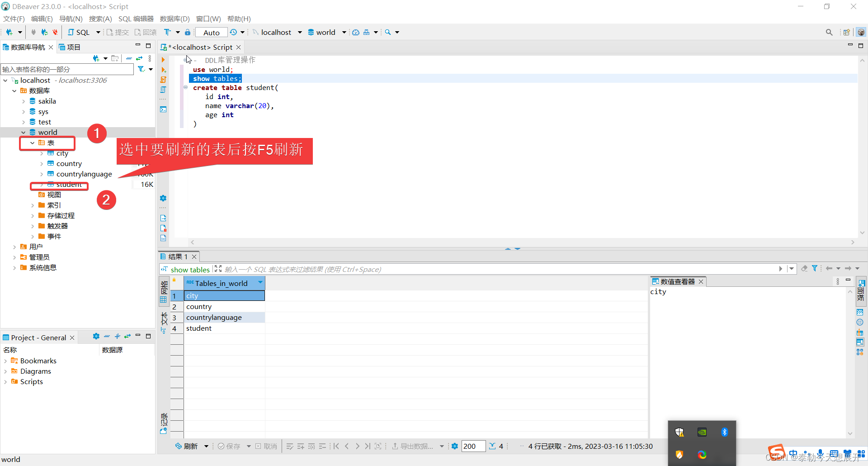Toggle the 网格 grid view side button

[x=164, y=292]
